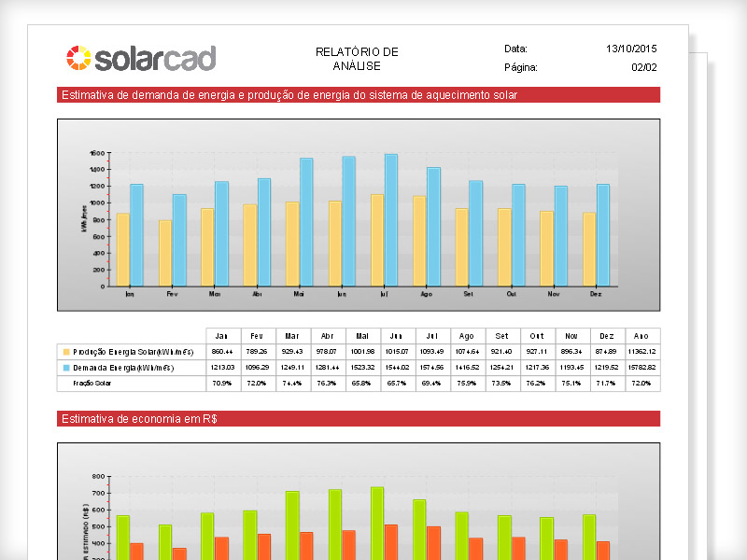Click the solar production value 789.26
This screenshot has height=560, width=747.
[x=257, y=352]
